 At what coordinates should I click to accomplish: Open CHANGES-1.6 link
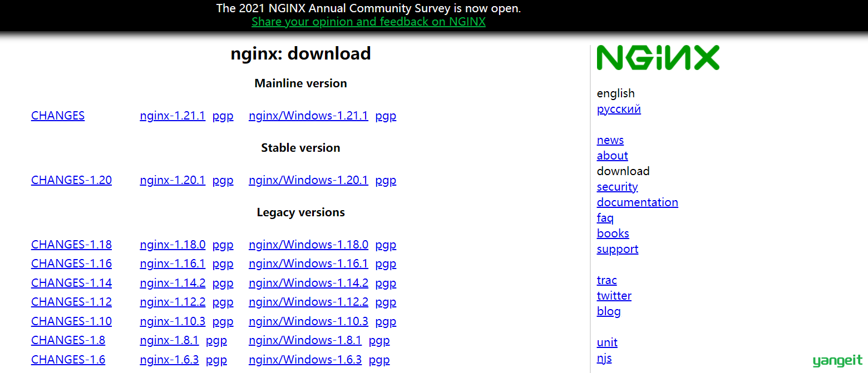(x=68, y=360)
